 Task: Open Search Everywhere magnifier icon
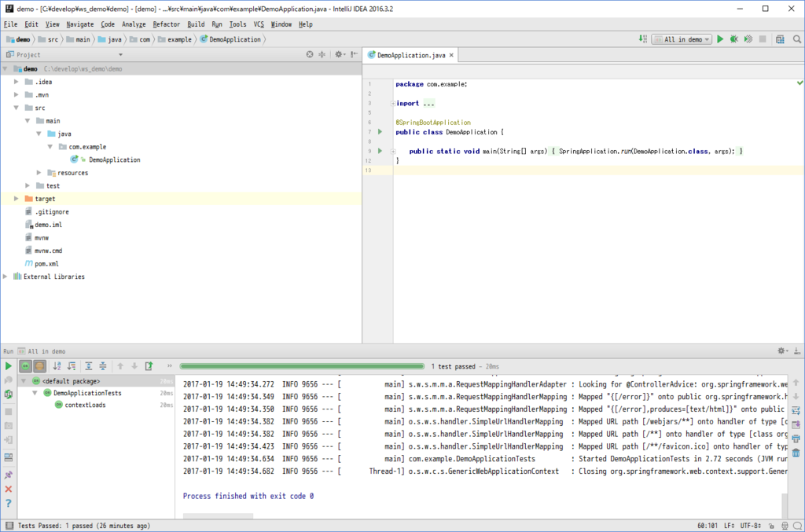click(797, 39)
